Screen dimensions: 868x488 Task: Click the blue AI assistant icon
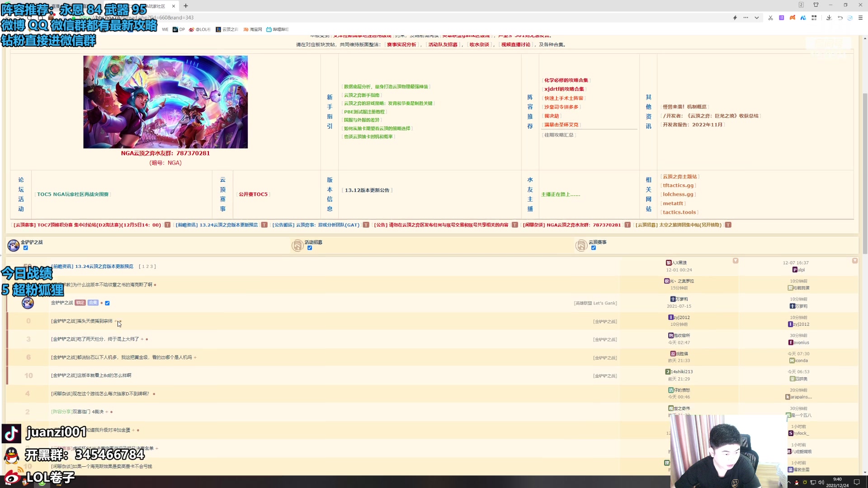pos(803,18)
